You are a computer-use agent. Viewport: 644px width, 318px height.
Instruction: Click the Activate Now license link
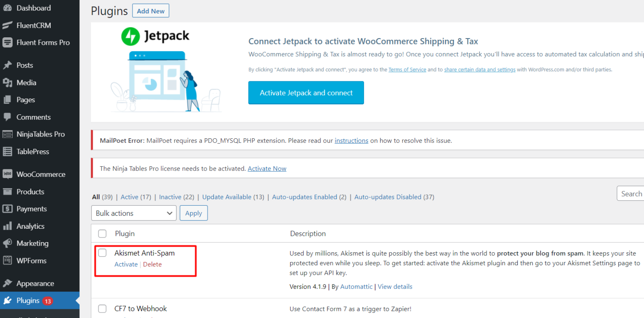tap(267, 168)
